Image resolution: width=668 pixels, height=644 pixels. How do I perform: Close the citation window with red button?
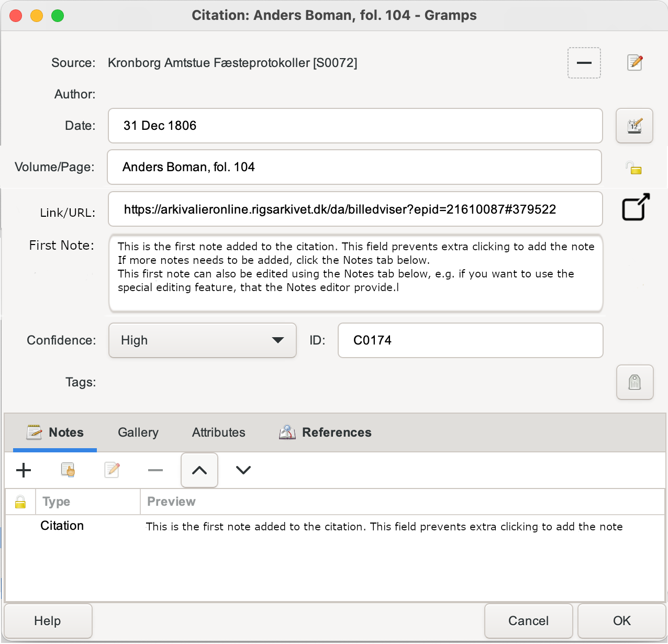point(16,16)
